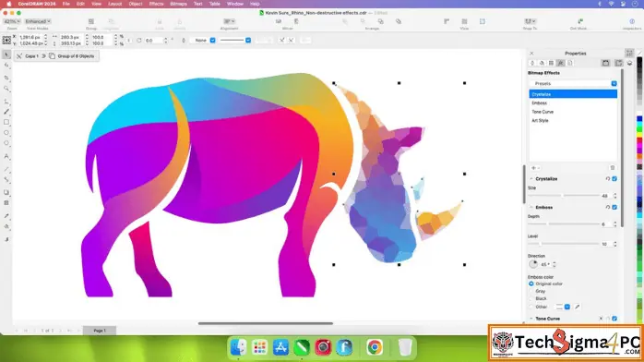Open the first Properties tab icon
The image size is (644, 362).
[x=532, y=63]
